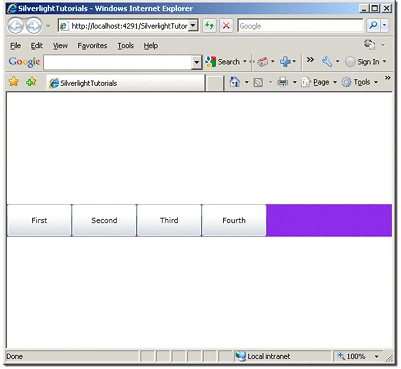Open the Favorites menu
The image size is (401, 369).
click(x=92, y=46)
